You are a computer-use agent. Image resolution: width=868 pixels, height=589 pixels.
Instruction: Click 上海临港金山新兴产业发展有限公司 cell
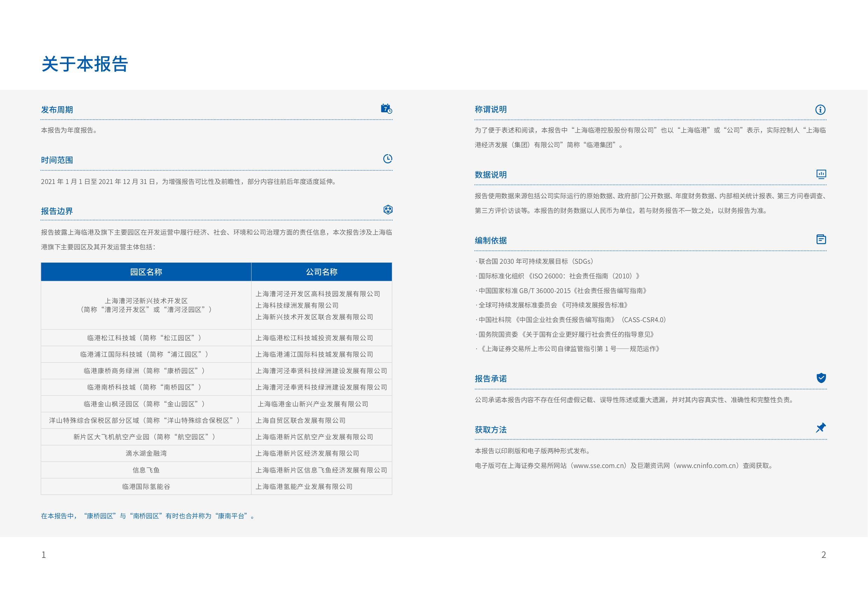click(x=322, y=404)
